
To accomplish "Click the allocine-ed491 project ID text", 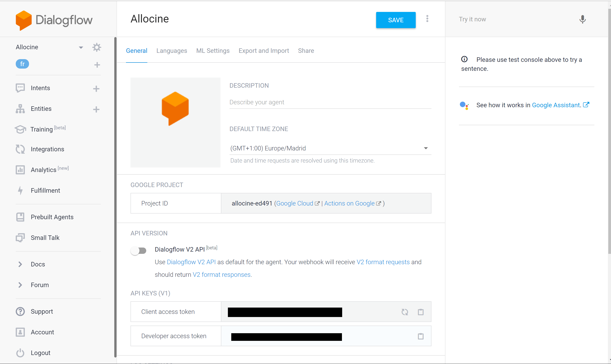I will pyautogui.click(x=252, y=203).
